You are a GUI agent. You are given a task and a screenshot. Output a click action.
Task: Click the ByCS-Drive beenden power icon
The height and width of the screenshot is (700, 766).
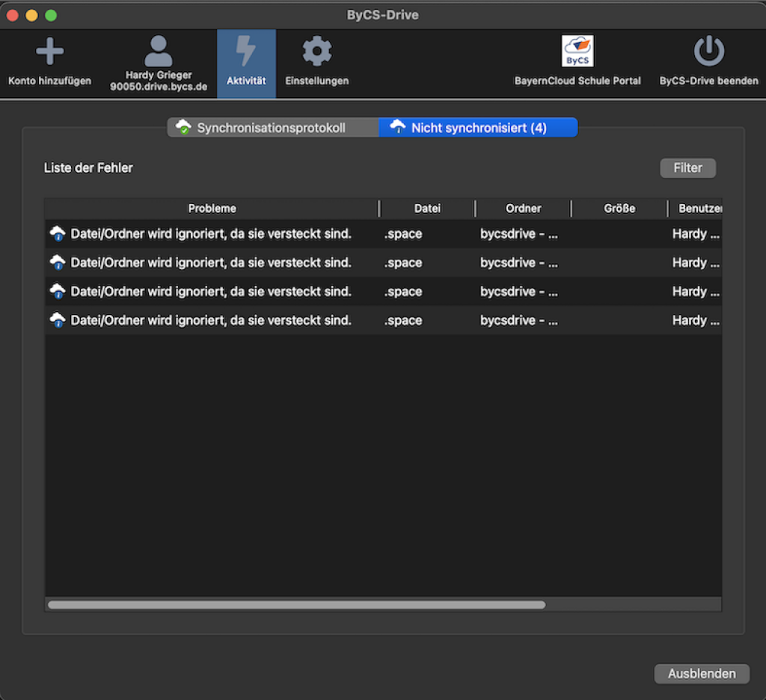708,51
